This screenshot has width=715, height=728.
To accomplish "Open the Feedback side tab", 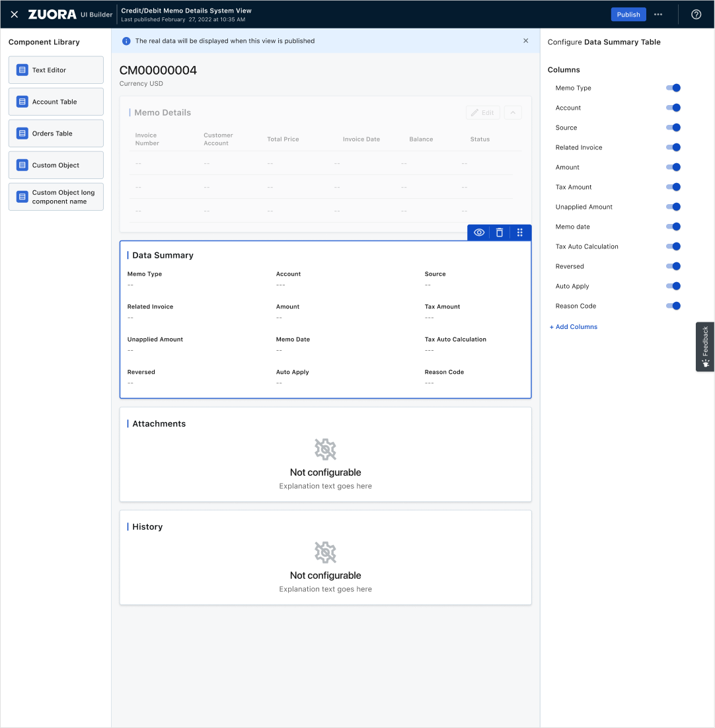I will coord(705,347).
